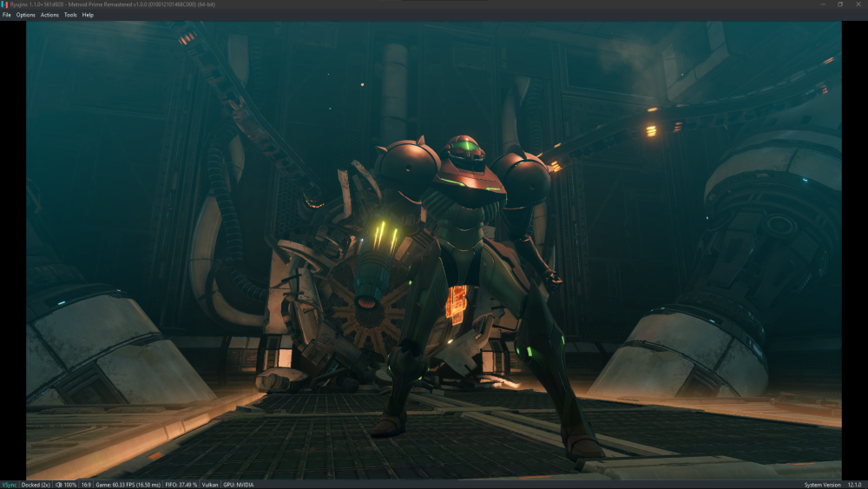Open the File menu
This screenshot has width=868, height=489.
click(7, 15)
